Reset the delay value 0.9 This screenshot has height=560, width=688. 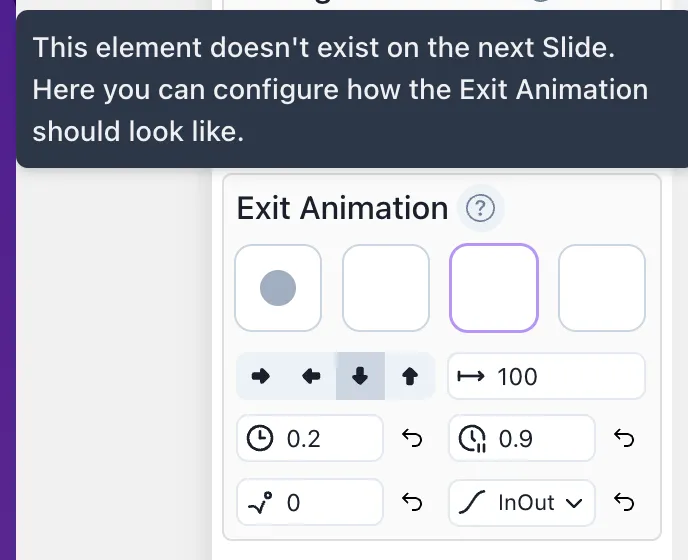tap(624, 438)
